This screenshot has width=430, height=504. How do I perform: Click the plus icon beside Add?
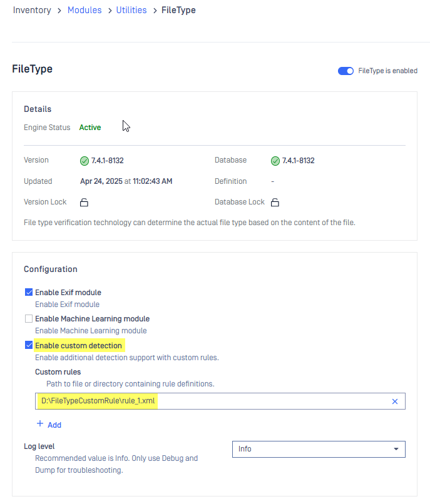coord(40,423)
